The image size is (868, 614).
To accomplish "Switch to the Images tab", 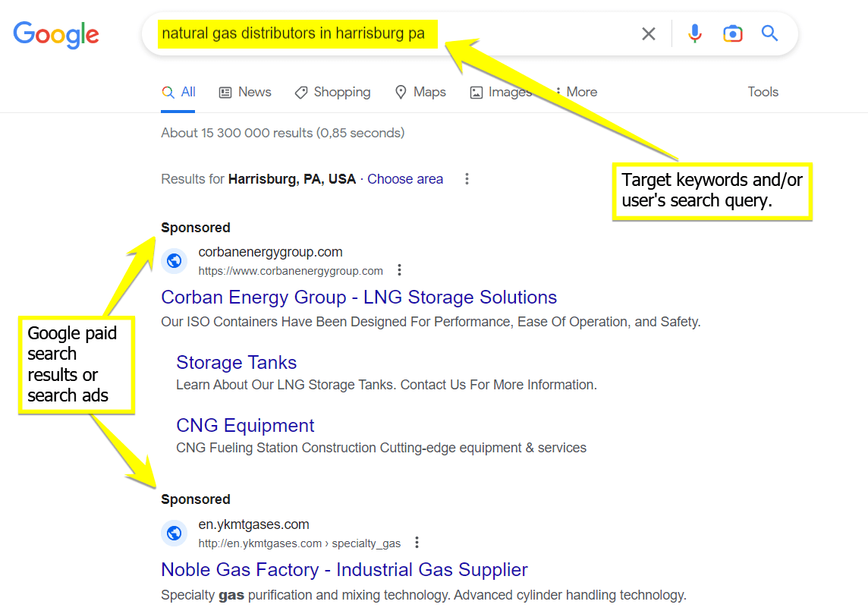I will (501, 92).
